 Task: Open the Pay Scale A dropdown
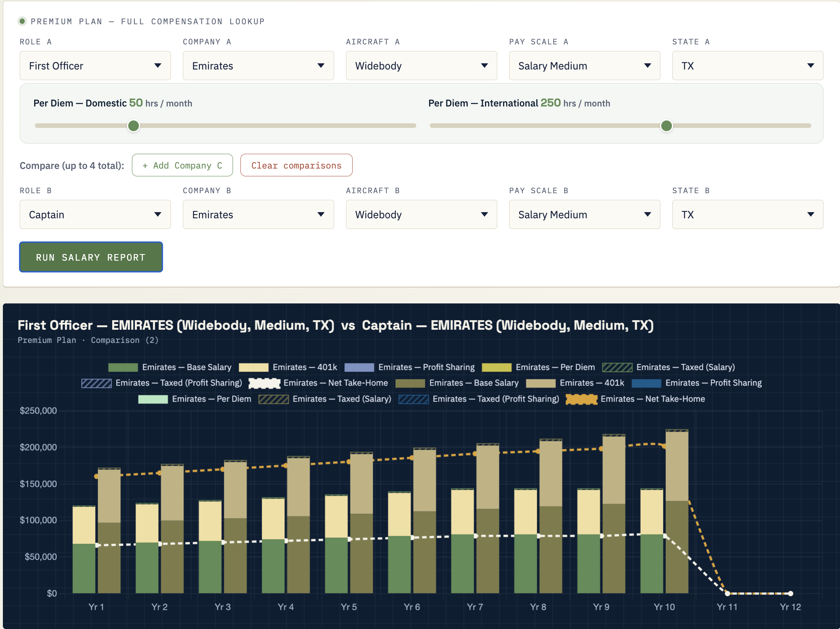click(x=585, y=66)
